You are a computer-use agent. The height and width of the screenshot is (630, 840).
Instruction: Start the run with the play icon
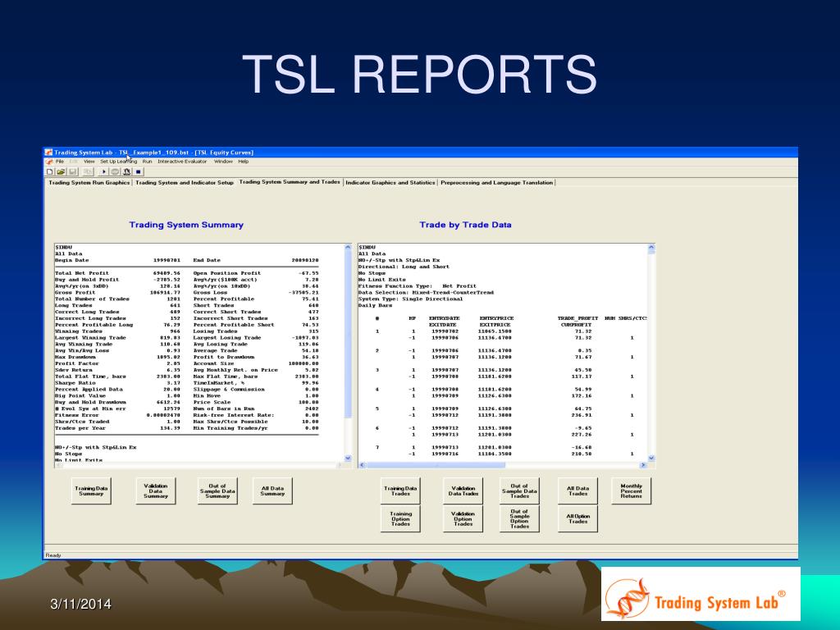103,172
